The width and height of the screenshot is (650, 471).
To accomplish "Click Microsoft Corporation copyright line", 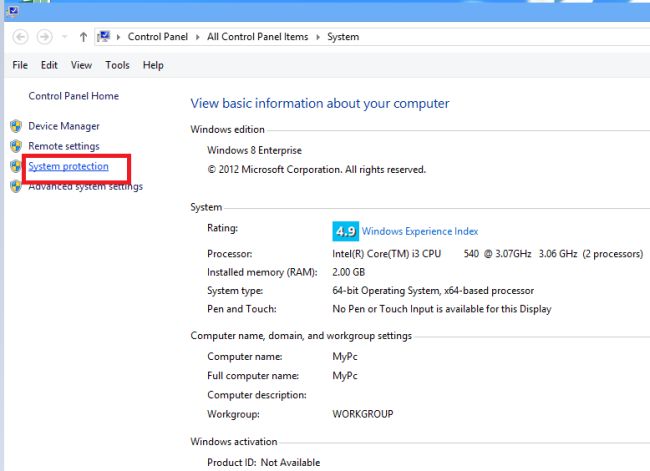I will pyautogui.click(x=316, y=170).
